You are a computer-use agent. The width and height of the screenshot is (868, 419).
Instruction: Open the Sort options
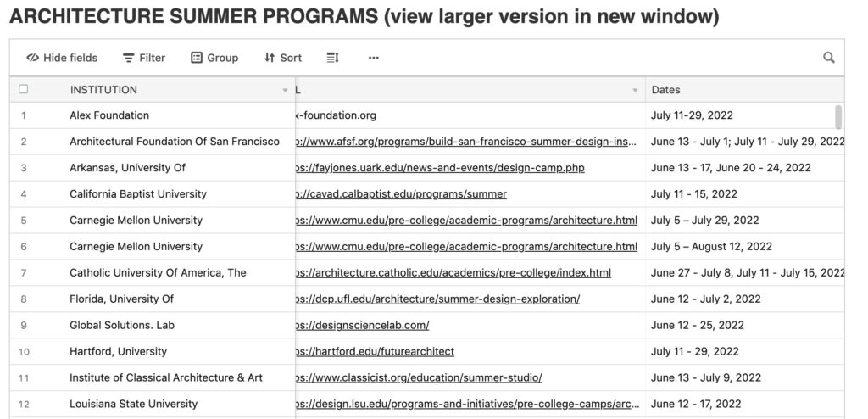[283, 58]
